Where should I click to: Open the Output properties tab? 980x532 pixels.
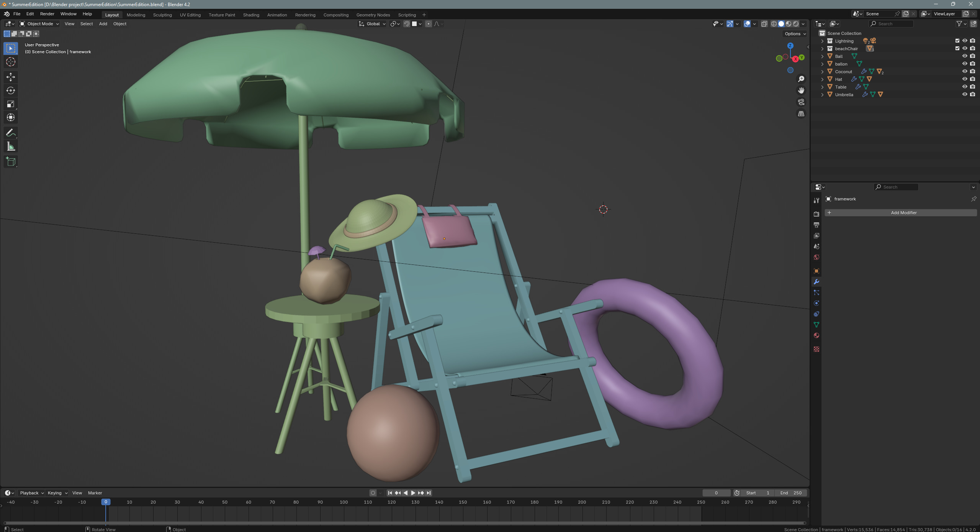(816, 225)
